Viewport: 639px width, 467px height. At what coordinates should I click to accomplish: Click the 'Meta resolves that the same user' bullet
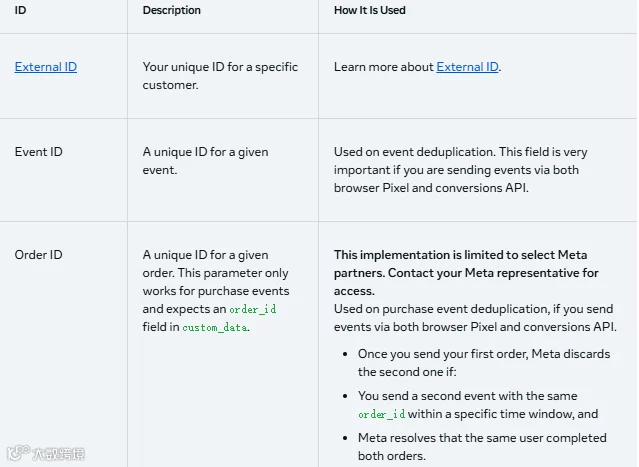pos(482,447)
